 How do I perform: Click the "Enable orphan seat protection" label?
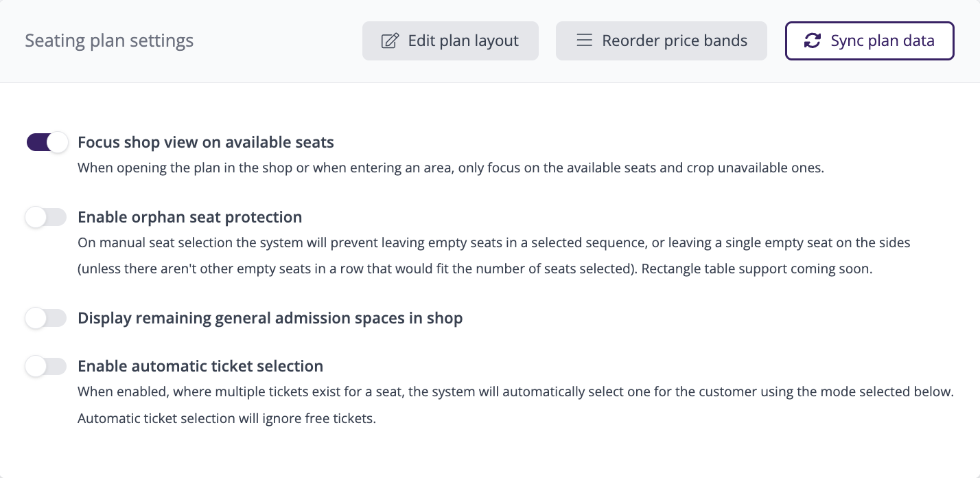click(x=190, y=218)
